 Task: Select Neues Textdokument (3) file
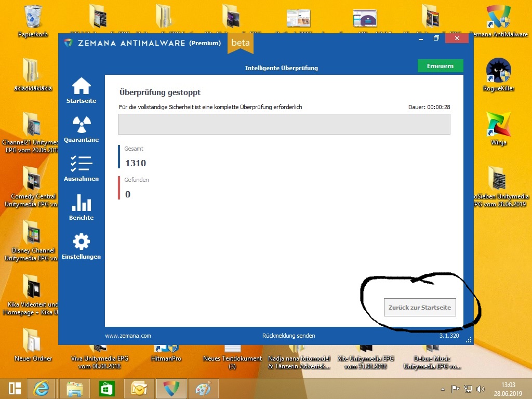click(x=232, y=357)
